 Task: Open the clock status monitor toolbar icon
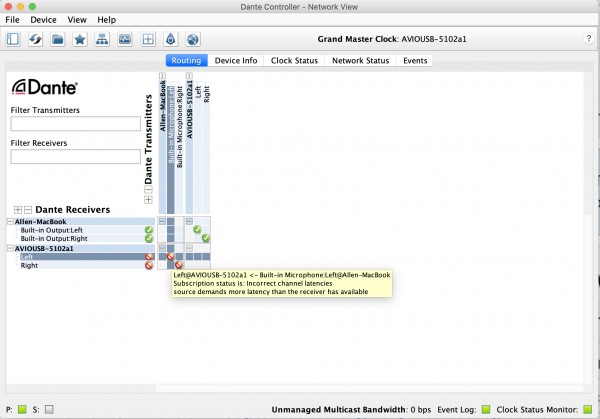pos(125,39)
